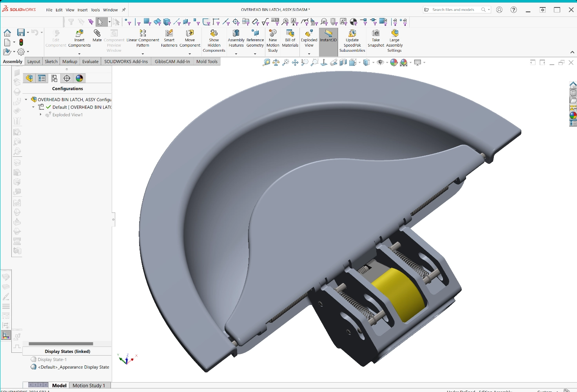Collapse the OVERHEAD BIN LATCH root node
Viewport: 577px width, 392px height.
[26, 100]
